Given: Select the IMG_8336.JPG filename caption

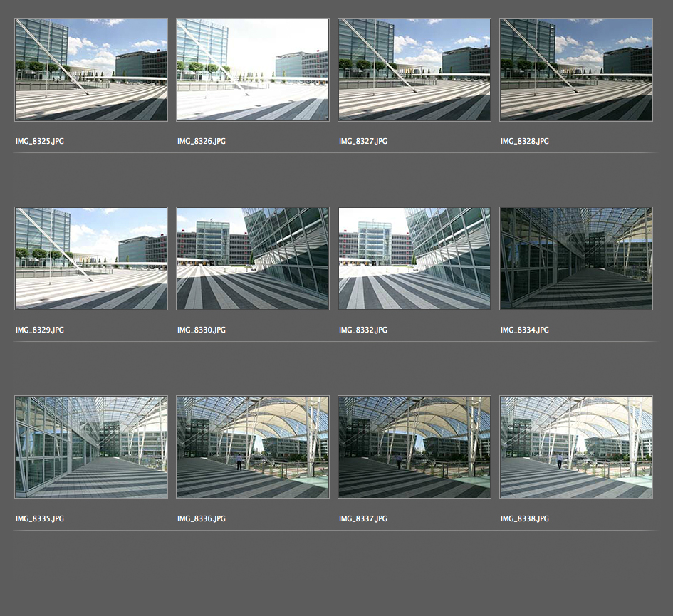Looking at the screenshot, I should tap(202, 519).
